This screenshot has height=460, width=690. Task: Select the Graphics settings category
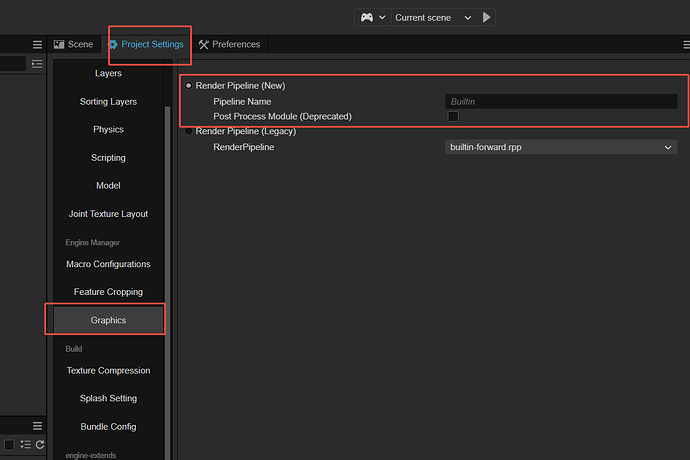pos(108,320)
